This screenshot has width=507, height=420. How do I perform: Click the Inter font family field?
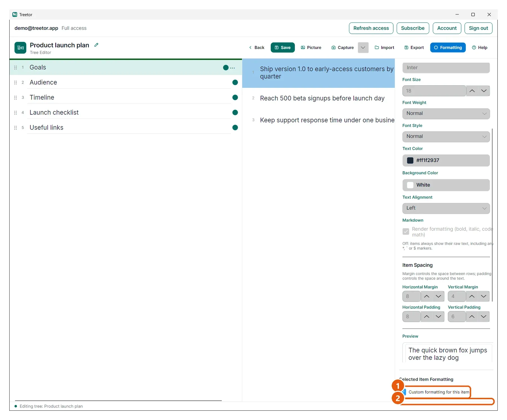coord(446,68)
